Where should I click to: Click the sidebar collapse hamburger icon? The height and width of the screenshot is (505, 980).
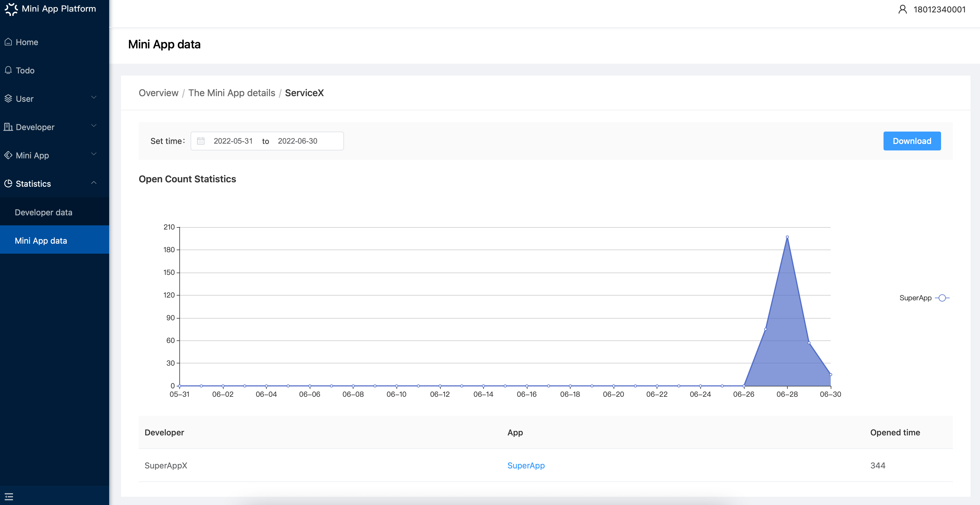[9, 496]
